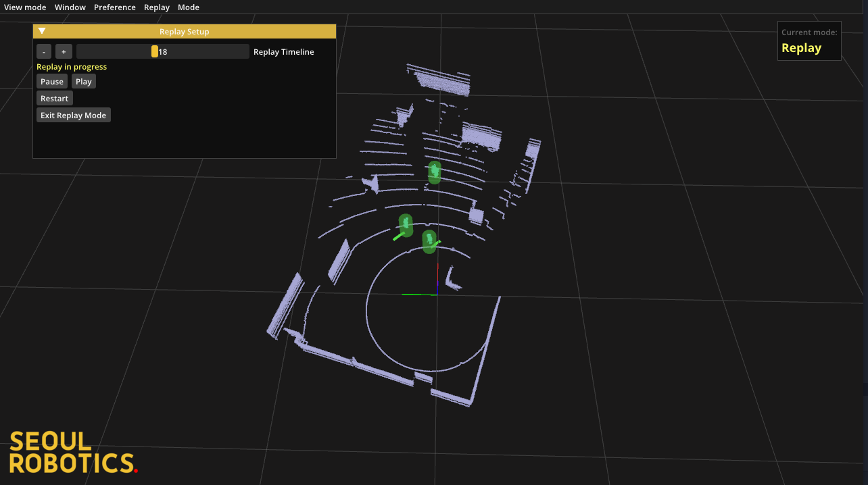
Task: Open the Window menu
Action: tap(70, 7)
